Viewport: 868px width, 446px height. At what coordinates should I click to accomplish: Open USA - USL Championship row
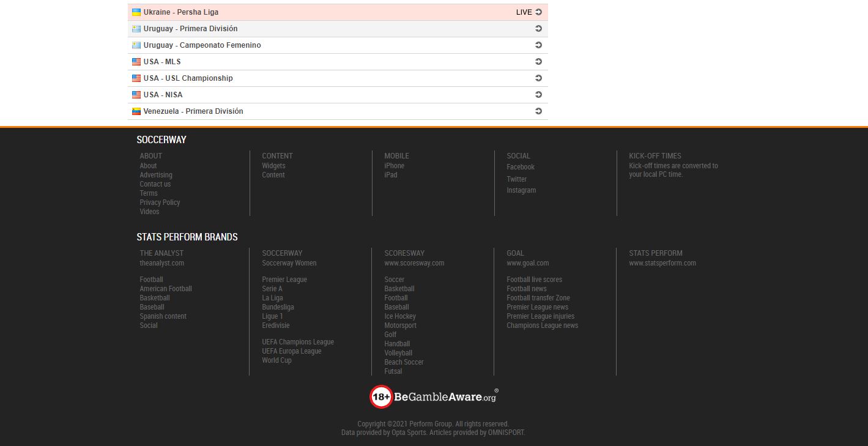click(x=338, y=78)
